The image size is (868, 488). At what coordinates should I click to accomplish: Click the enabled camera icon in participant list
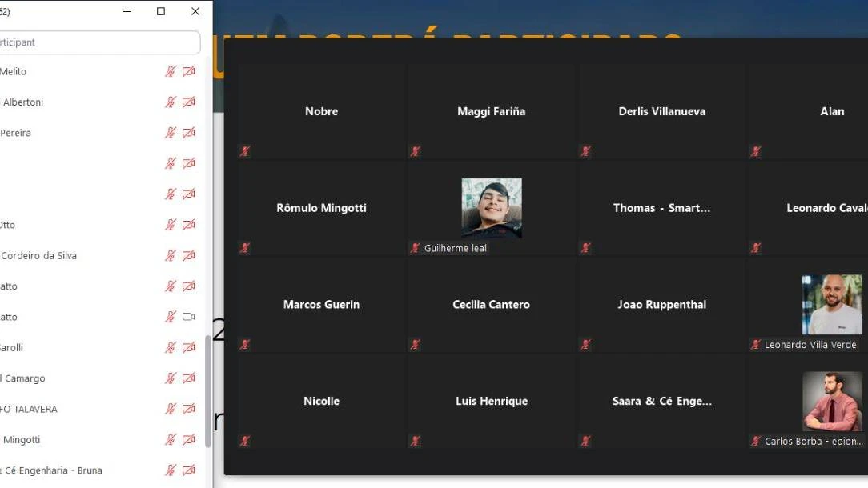pos(189,317)
